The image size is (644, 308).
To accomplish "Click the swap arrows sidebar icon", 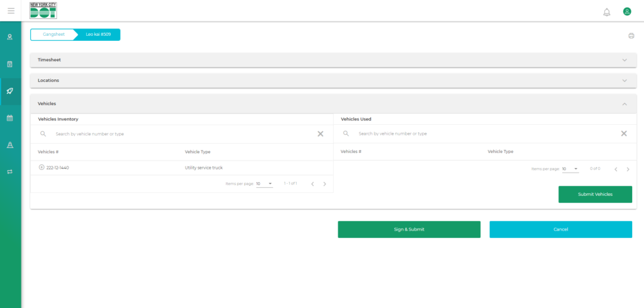I will pos(10,171).
